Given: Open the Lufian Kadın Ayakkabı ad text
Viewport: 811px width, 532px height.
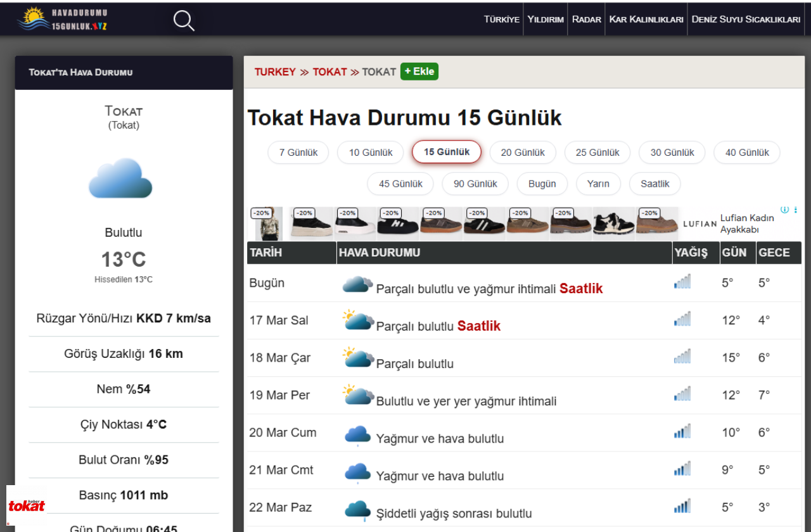Looking at the screenshot, I should [747, 224].
